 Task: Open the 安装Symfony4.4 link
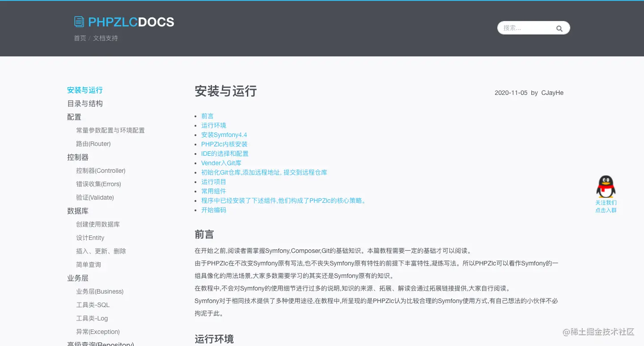[224, 135]
